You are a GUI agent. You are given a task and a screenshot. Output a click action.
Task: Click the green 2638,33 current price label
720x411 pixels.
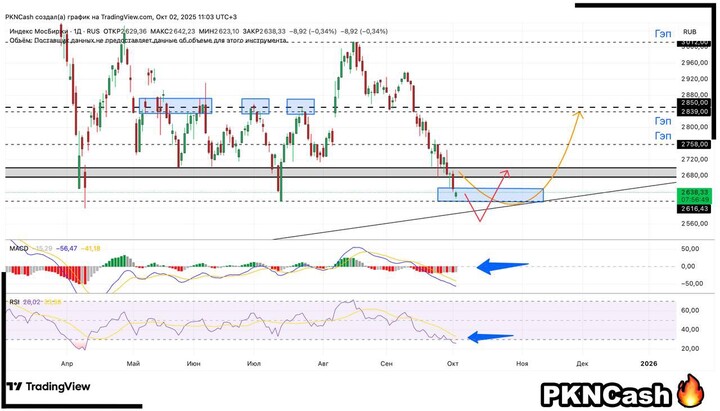(694, 190)
